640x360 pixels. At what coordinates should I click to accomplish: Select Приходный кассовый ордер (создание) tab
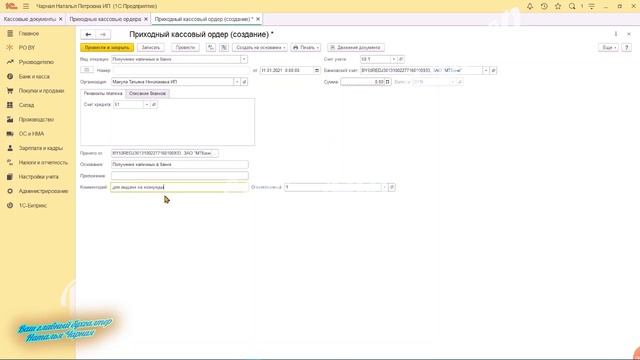203,19
